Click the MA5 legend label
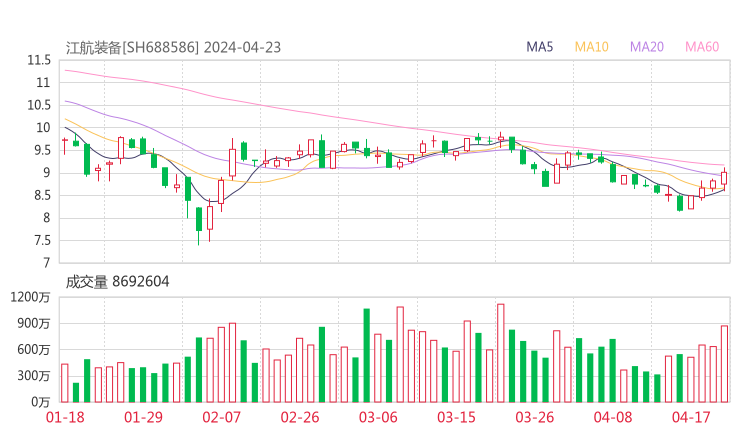Screen dimensions: 740x440 (539, 47)
